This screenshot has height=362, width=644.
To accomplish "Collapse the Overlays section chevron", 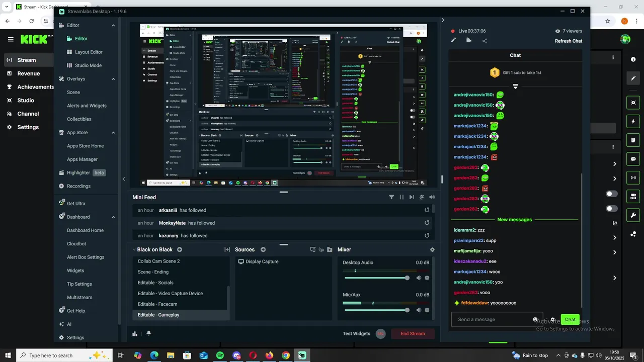I will 113,79.
